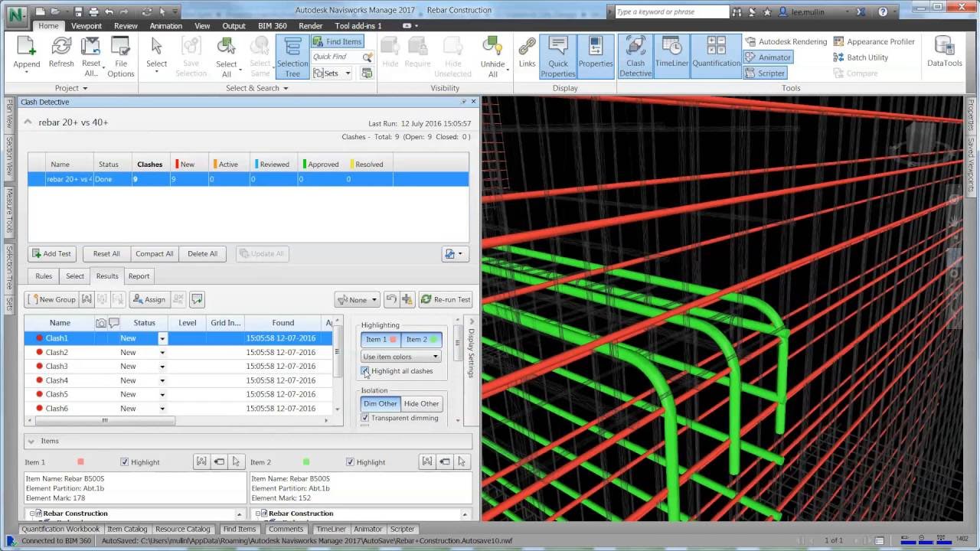This screenshot has width=980, height=551.
Task: Toggle the Item 1 Highlight checkbox
Action: (125, 462)
